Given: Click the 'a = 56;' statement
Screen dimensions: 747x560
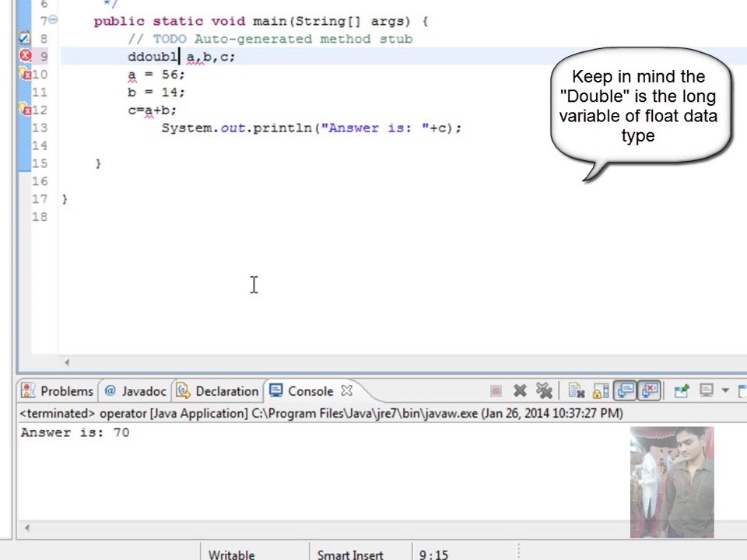Looking at the screenshot, I should [156, 75].
